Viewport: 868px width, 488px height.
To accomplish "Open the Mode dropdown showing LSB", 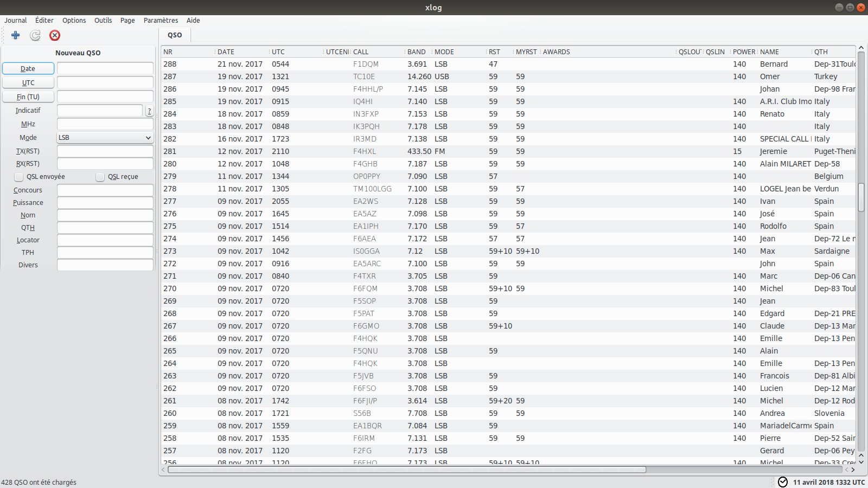I will [105, 138].
